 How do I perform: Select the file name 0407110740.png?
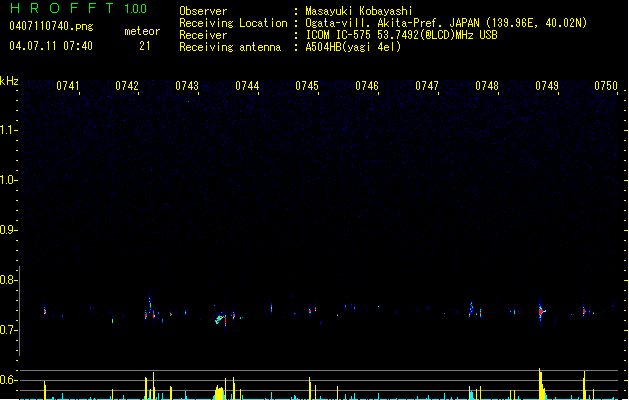[x=51, y=26]
